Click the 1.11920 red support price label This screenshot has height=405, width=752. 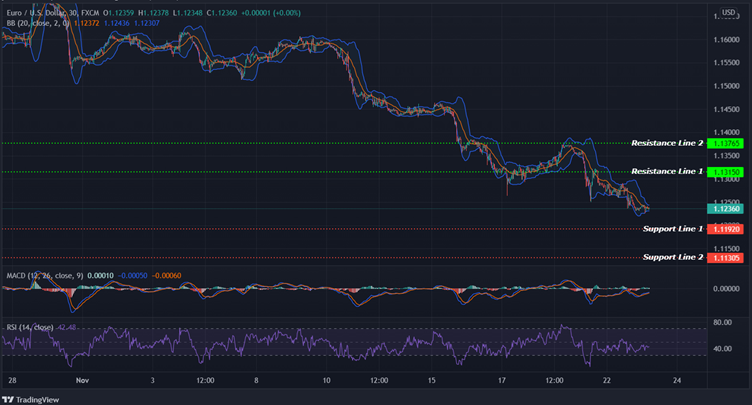724,229
